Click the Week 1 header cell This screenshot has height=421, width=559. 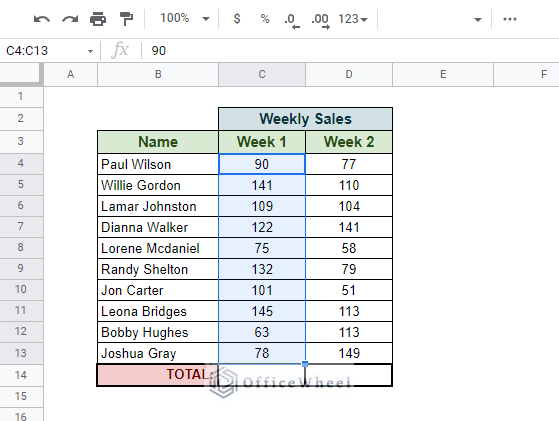pyautogui.click(x=262, y=142)
